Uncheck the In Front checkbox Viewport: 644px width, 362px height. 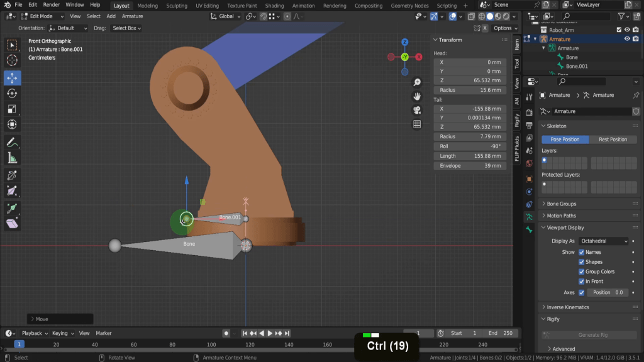582,282
